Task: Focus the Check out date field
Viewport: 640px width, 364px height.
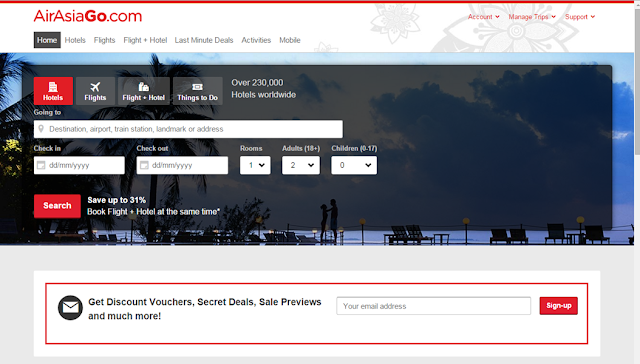Action: point(182,165)
